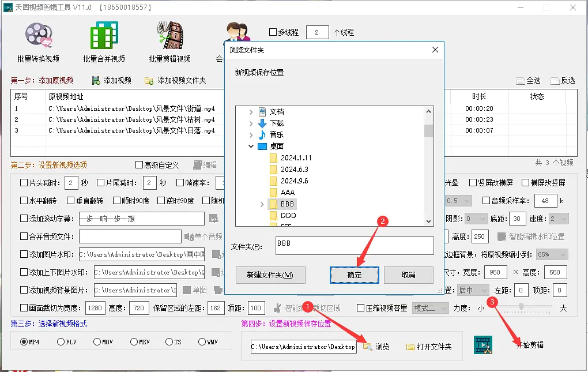Open the 批量转换视频 tool icon
588x372 pixels.
pos(38,35)
